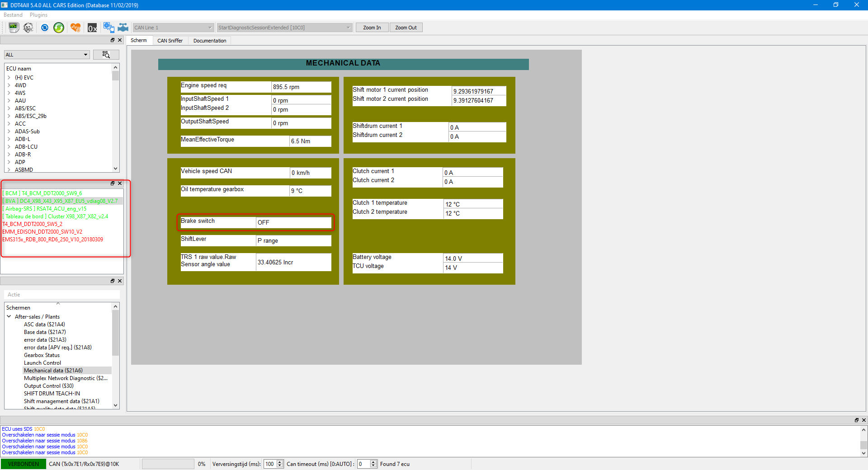
Task: Close the ECU naam list panel
Action: pos(120,40)
